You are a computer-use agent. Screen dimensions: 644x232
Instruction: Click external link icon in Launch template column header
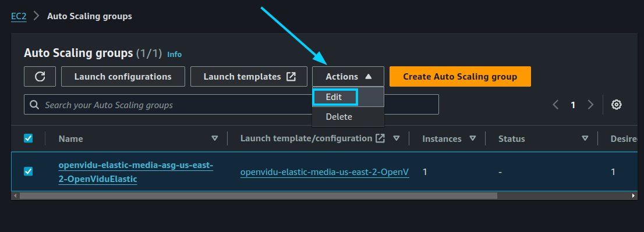[x=380, y=138]
